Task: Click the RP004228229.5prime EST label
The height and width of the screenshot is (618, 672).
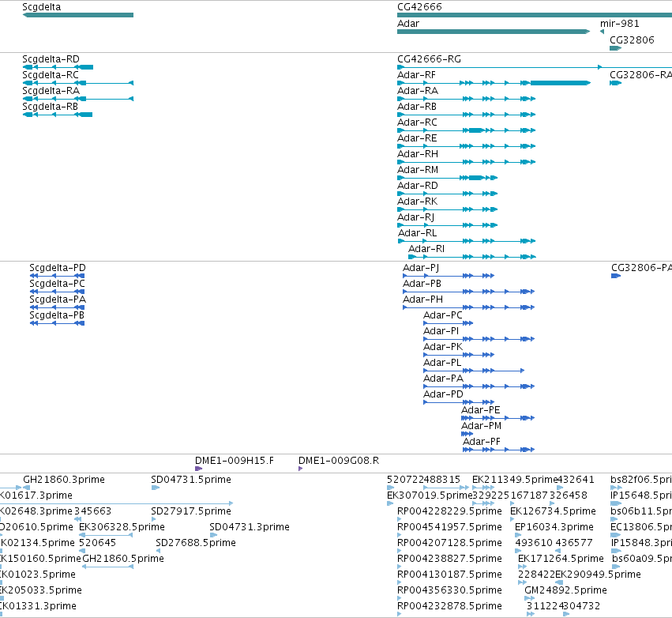Action: pos(449,511)
